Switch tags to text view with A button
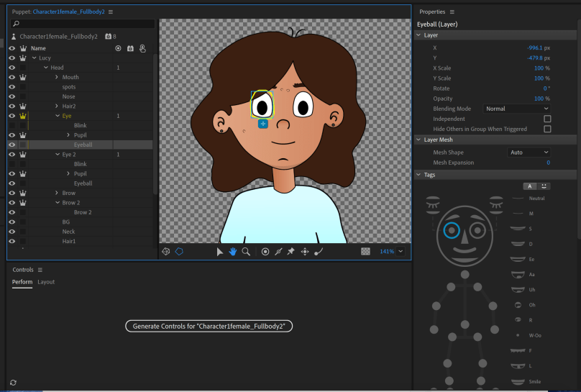 [529, 186]
